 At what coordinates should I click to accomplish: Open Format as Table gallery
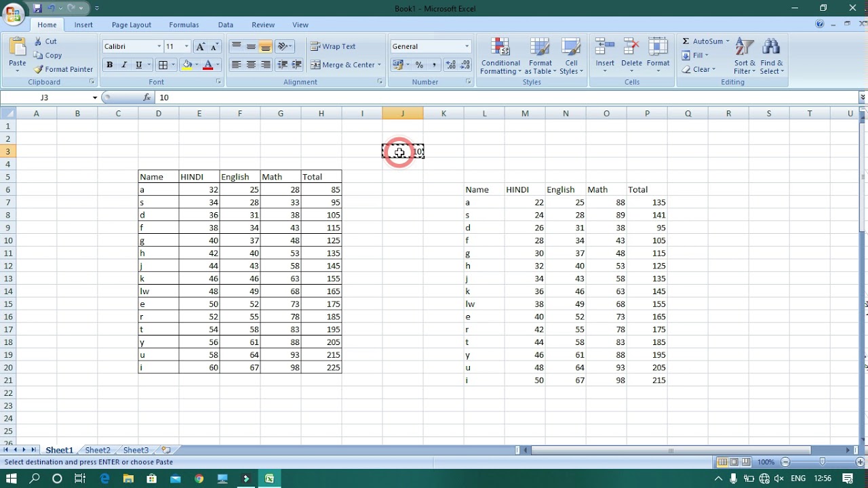pyautogui.click(x=540, y=56)
